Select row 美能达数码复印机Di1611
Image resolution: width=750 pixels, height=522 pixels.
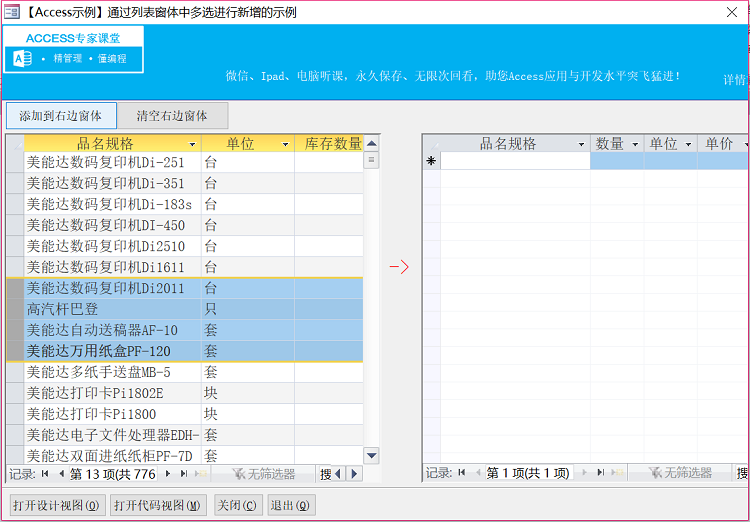pyautogui.click(x=185, y=267)
